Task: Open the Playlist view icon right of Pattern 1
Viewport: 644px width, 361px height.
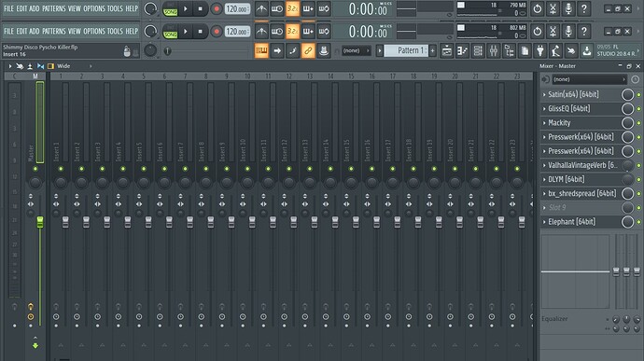Action: tap(447, 51)
